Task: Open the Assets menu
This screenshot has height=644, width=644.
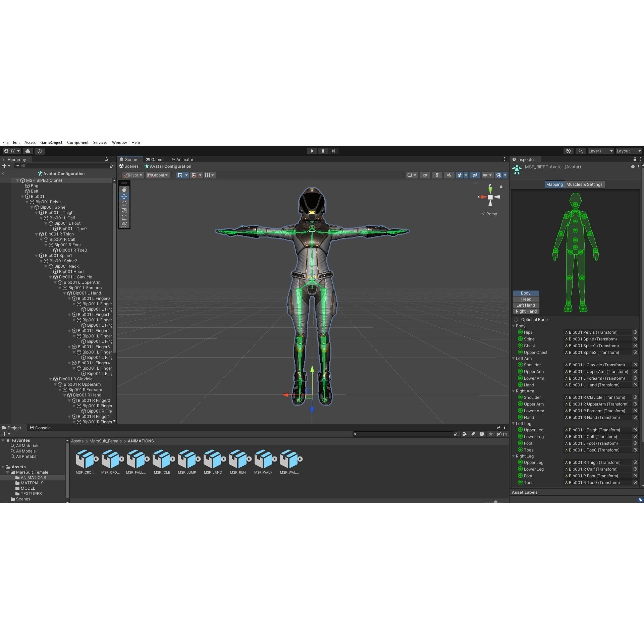Action: point(30,143)
